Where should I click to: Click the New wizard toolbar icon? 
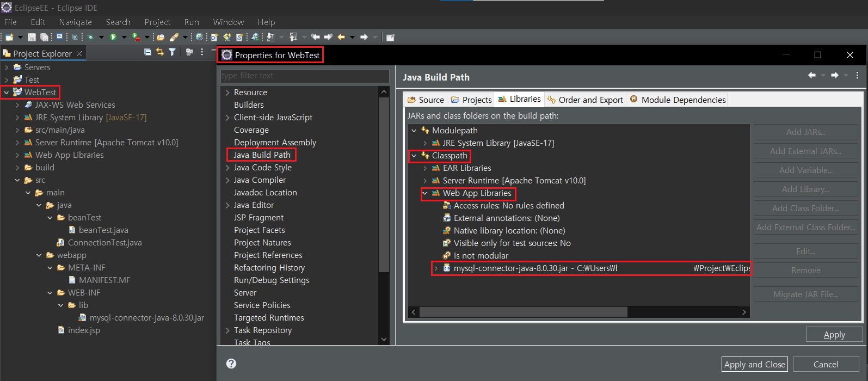9,37
